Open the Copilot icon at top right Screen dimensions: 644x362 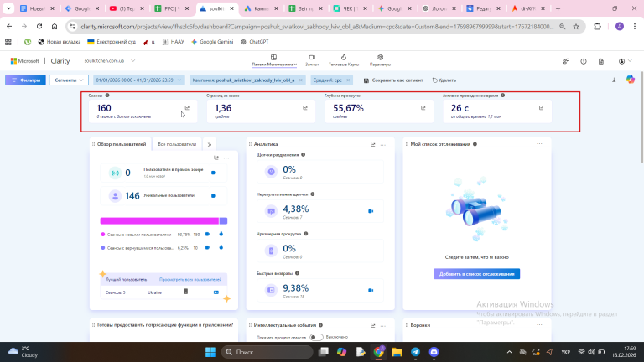(630, 80)
